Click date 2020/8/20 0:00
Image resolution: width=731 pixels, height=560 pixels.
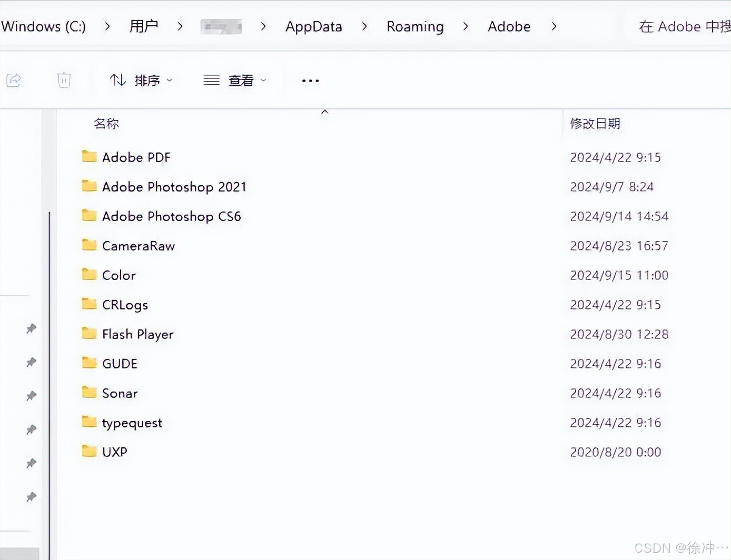(x=616, y=452)
